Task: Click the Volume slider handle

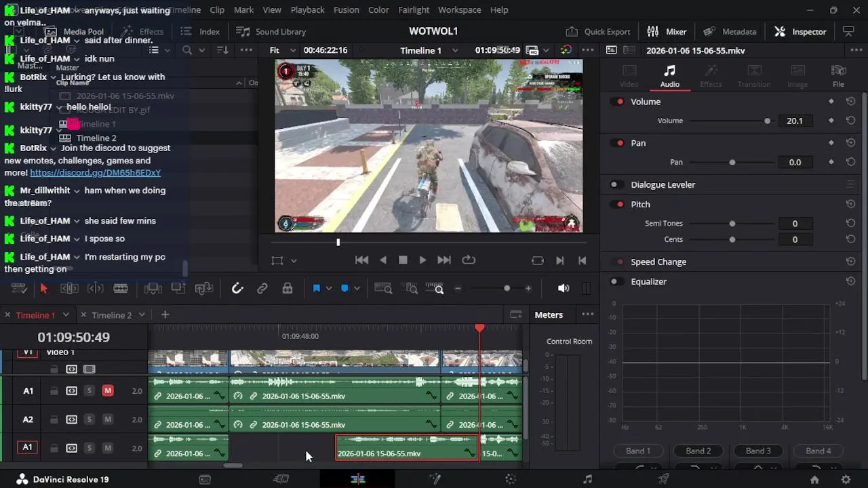Action: coord(767,121)
